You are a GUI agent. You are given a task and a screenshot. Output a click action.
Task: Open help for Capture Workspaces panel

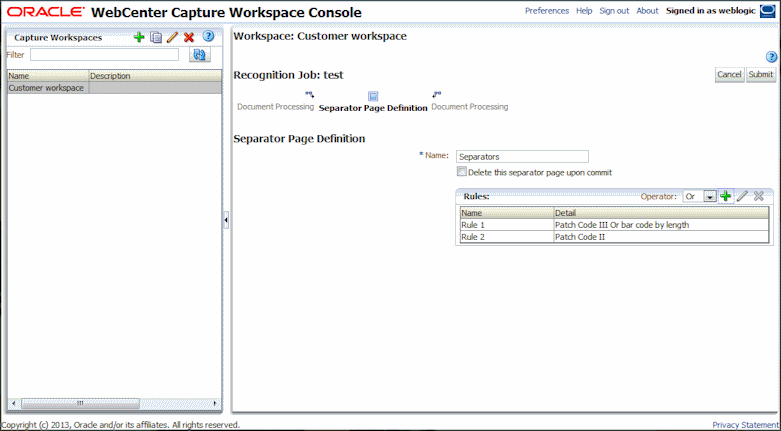(208, 36)
